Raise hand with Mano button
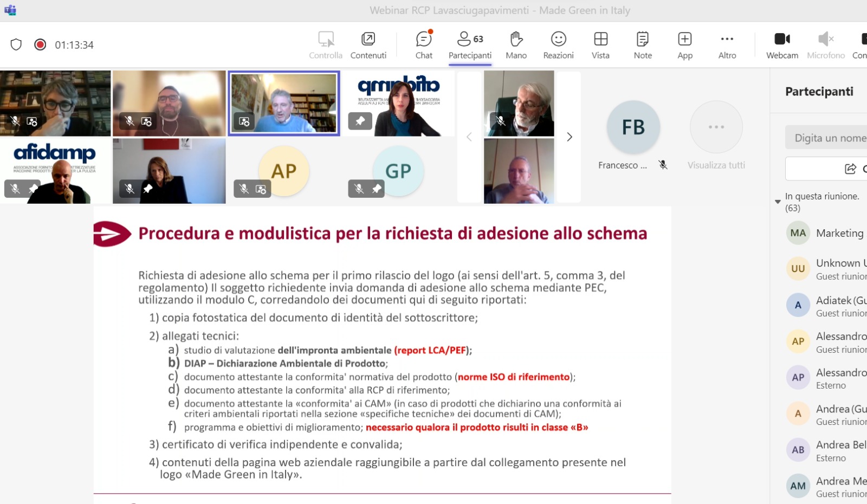Viewport: 867px width, 504px height. click(516, 45)
